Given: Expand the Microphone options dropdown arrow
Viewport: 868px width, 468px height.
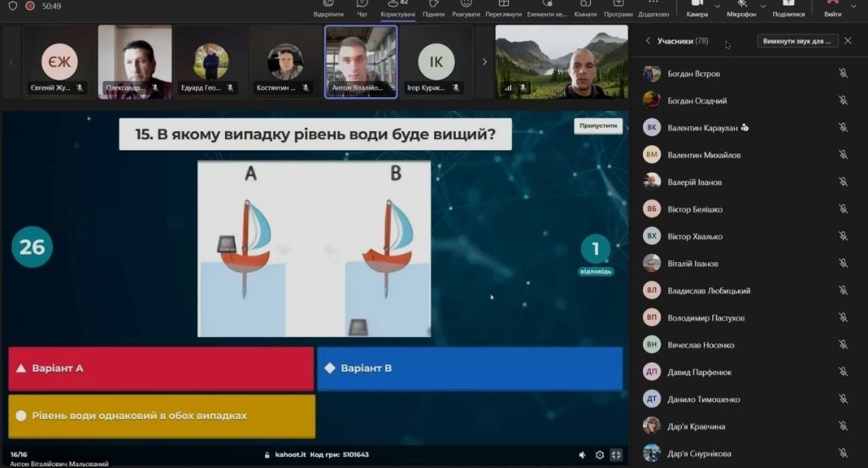Looking at the screenshot, I should pos(763,6).
